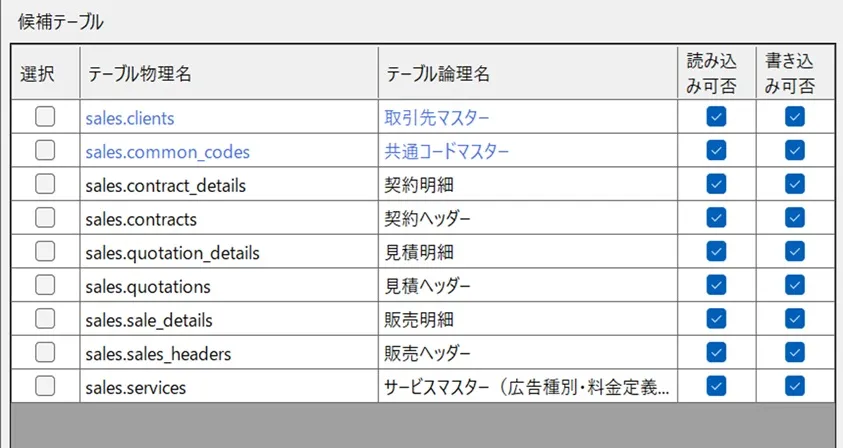Image resolution: width=843 pixels, height=448 pixels.
Task: Open the 取引先マスター link
Action: [x=437, y=118]
